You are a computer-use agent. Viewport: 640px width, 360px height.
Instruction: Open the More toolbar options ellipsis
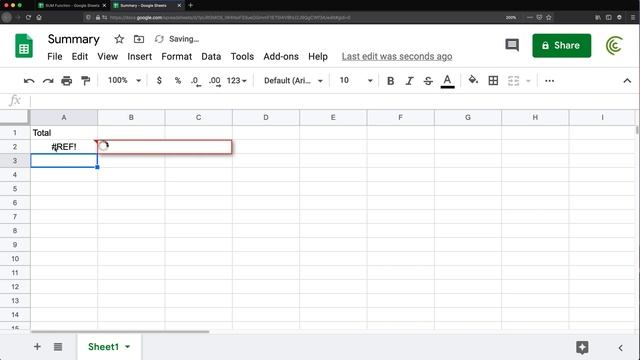pyautogui.click(x=549, y=81)
